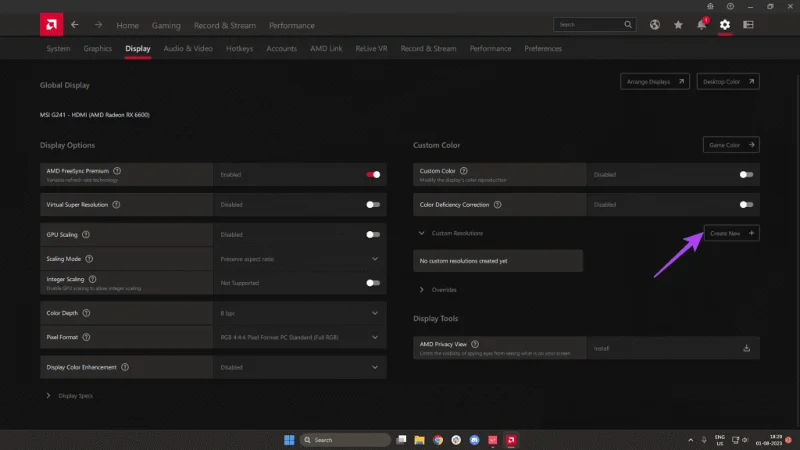Open Windows Start menu
The image size is (800, 450).
pyautogui.click(x=289, y=440)
